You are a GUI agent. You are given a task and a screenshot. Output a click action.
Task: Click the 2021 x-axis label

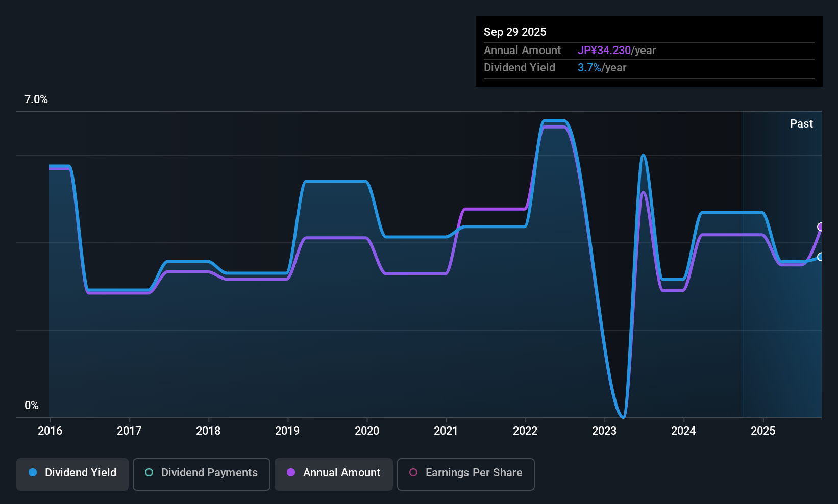[x=446, y=431]
